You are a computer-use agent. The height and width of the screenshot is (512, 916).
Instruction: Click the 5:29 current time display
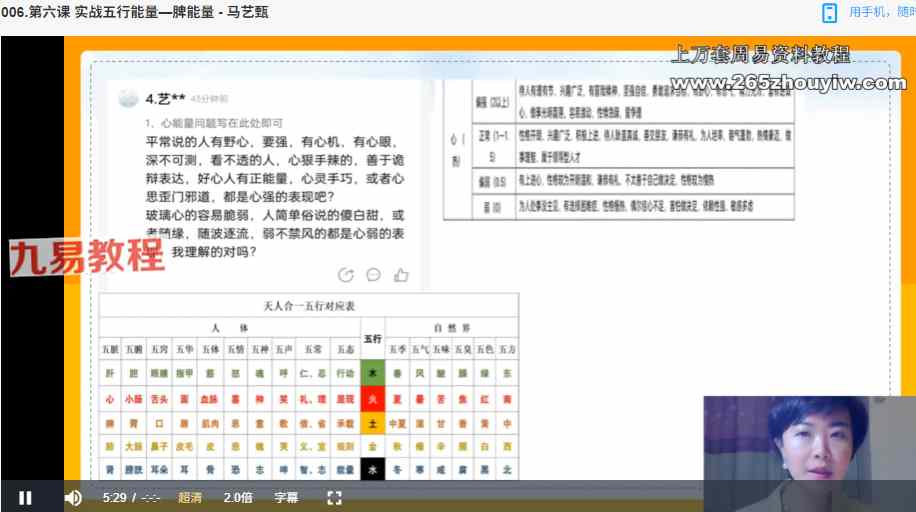114,497
